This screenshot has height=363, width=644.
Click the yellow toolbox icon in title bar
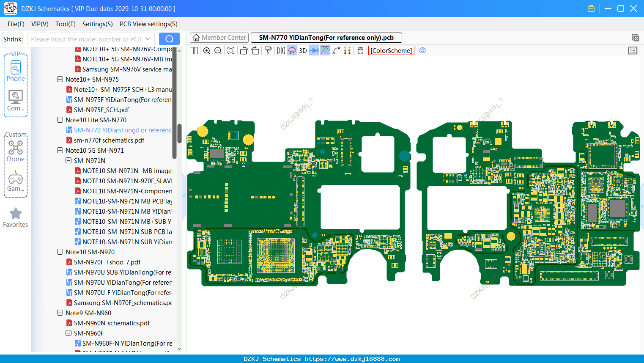tap(591, 8)
